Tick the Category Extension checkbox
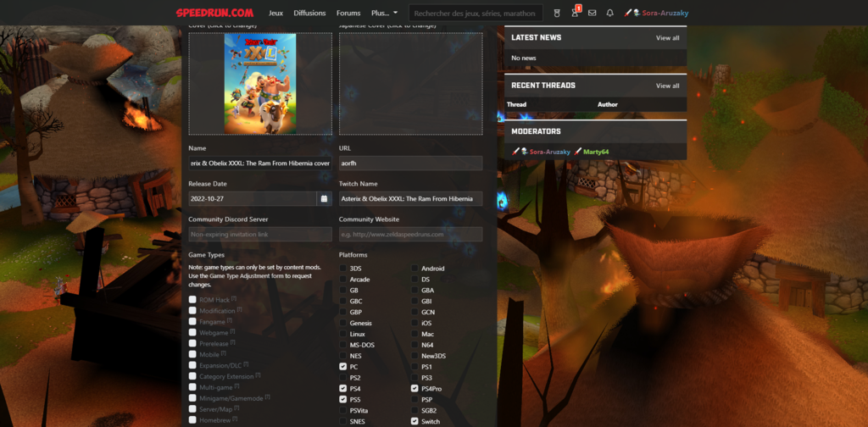 192,376
